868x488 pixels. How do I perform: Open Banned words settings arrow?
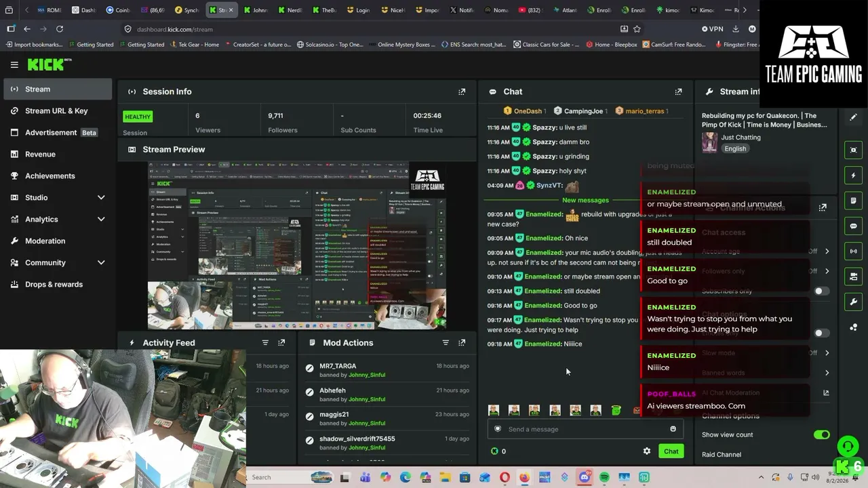point(827,373)
